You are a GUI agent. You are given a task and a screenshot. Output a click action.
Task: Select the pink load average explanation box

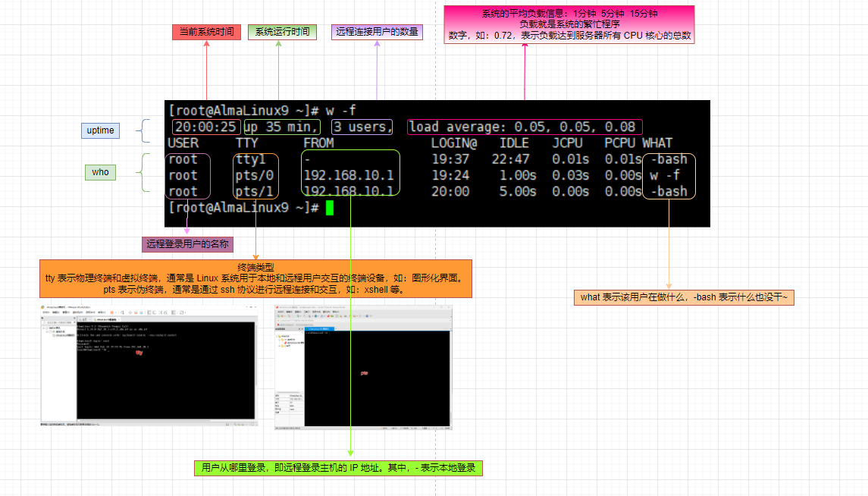click(569, 24)
